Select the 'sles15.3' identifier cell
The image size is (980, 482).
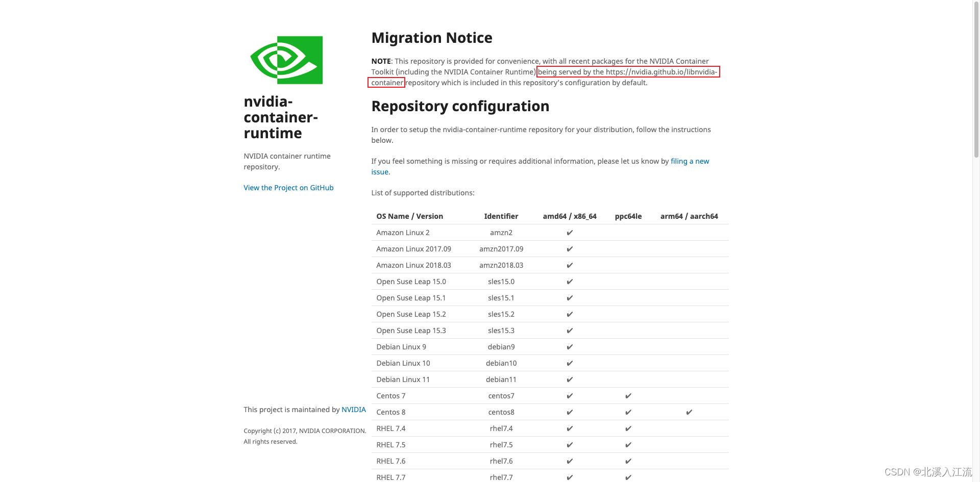pos(501,331)
